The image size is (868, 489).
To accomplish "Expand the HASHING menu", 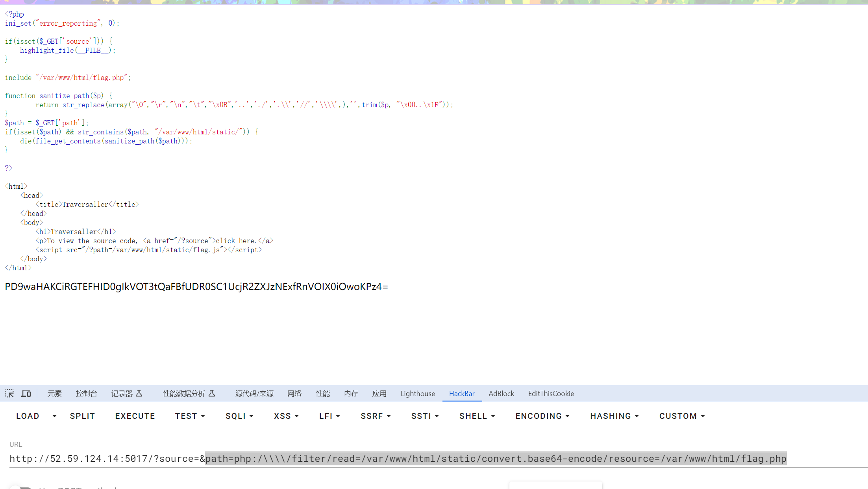I will point(614,416).
